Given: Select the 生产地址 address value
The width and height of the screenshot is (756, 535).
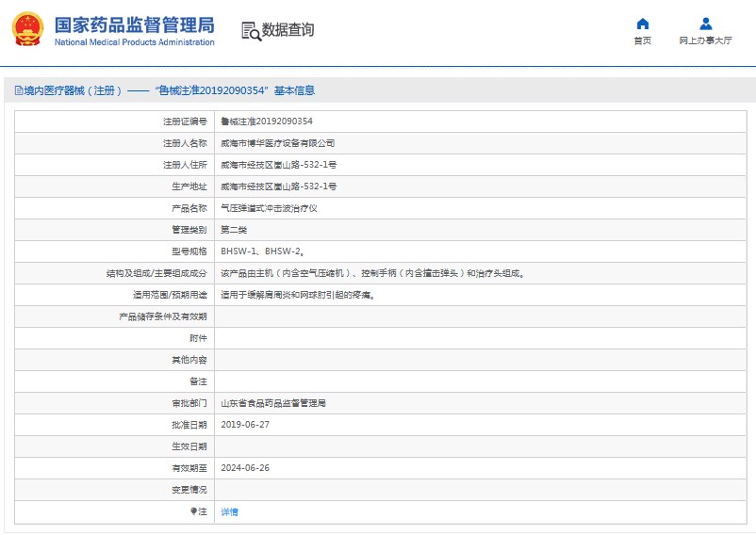Looking at the screenshot, I should [x=279, y=186].
